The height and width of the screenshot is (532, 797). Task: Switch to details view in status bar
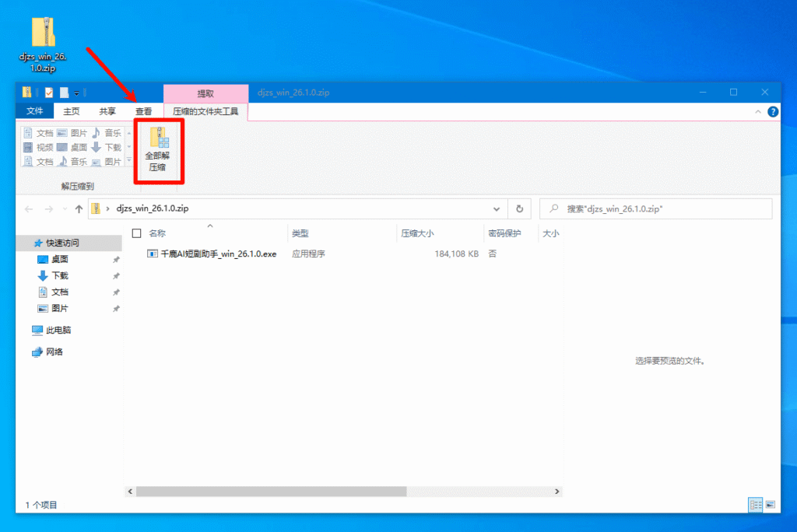755,505
